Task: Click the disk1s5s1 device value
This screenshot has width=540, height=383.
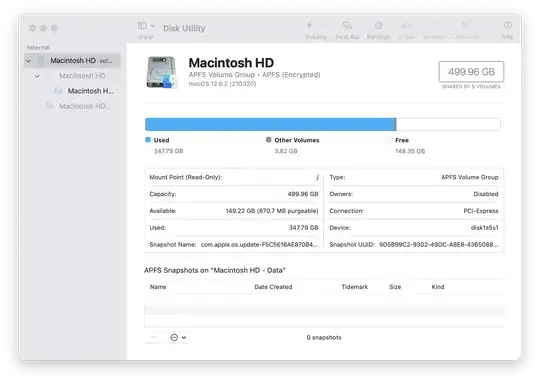Action: [x=484, y=228]
